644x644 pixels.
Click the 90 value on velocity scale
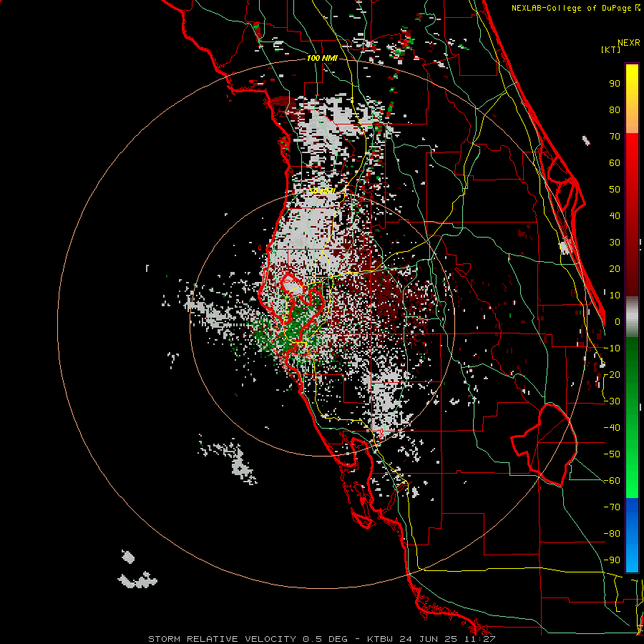pos(615,84)
